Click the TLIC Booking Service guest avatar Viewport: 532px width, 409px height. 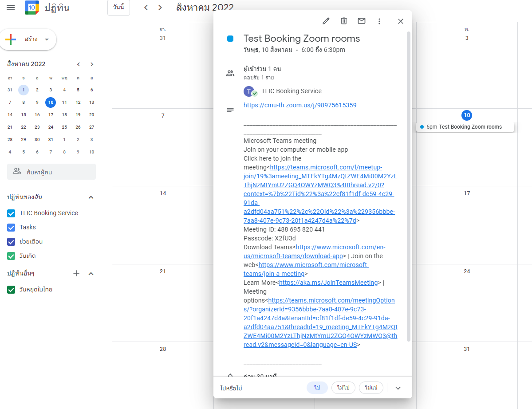[x=249, y=91]
